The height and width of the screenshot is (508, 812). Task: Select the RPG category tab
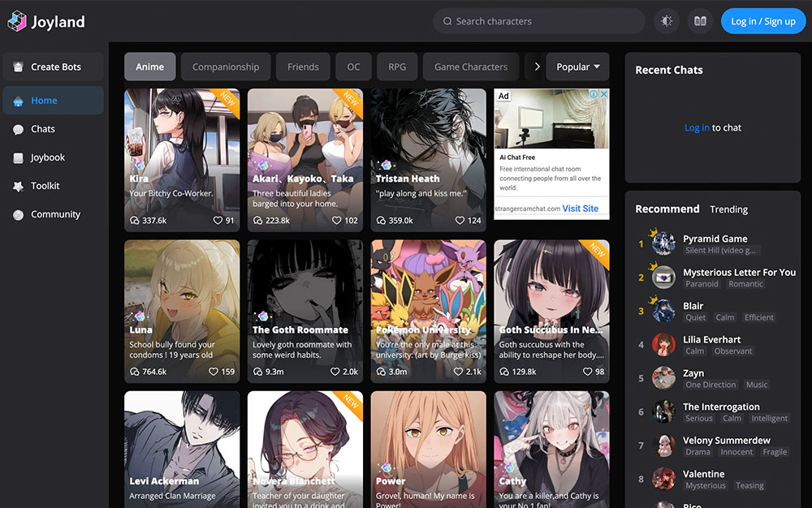point(397,67)
